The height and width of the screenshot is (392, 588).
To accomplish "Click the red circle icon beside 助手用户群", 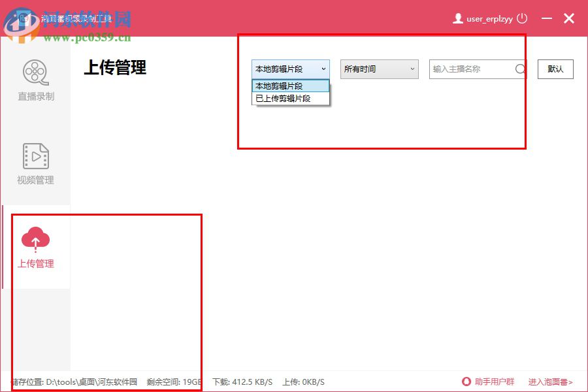I will tap(466, 382).
